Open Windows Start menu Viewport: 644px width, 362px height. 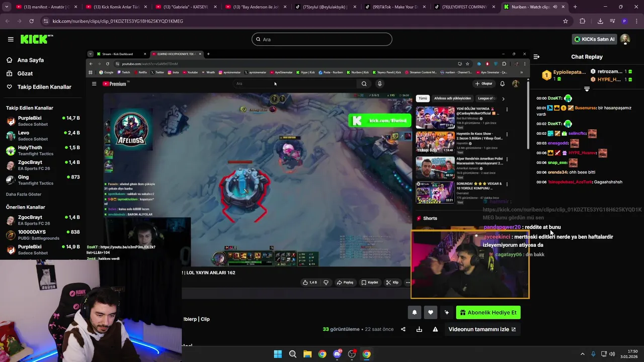point(278,354)
